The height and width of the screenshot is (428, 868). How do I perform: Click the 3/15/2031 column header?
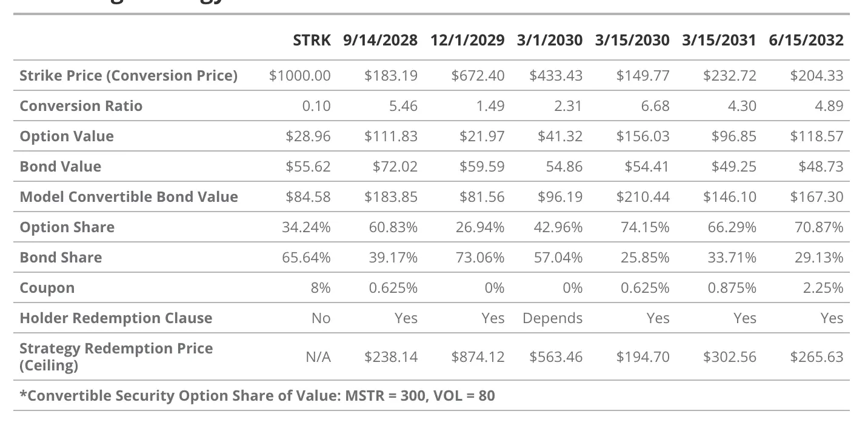(719, 41)
